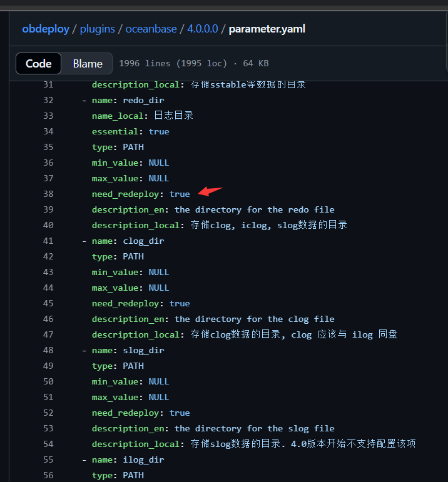Click the ilog_dir name value

[144, 460]
